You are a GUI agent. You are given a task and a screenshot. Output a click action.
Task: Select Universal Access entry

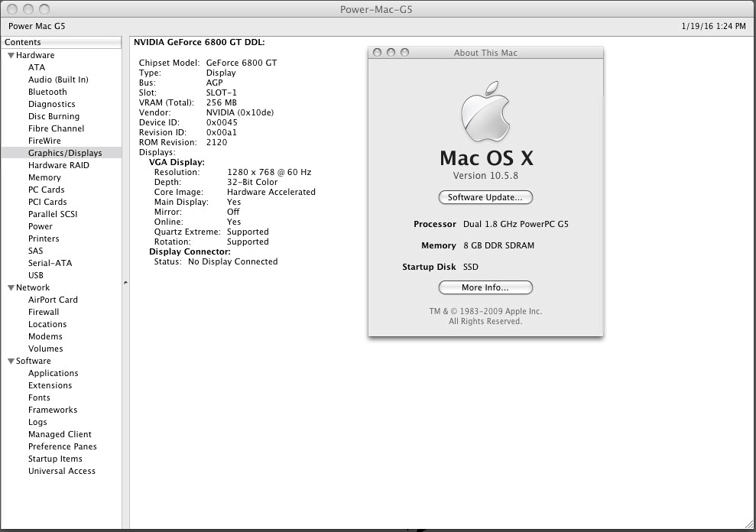click(x=62, y=471)
